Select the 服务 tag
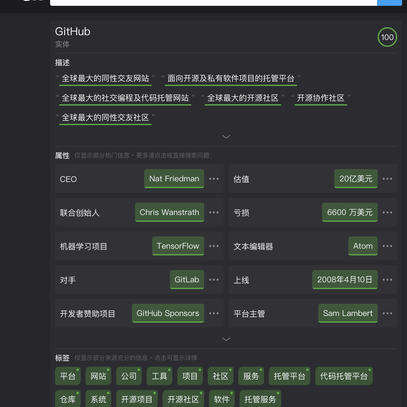Screen dimensions: 407x407 pyautogui.click(x=251, y=376)
